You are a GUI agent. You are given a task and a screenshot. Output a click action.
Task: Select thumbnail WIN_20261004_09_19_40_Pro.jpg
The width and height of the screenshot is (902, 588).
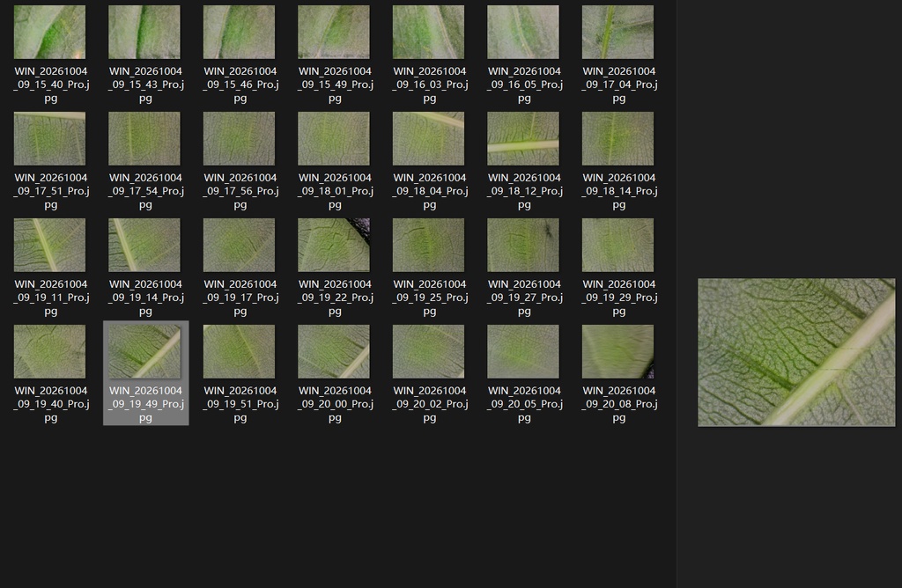(x=49, y=352)
